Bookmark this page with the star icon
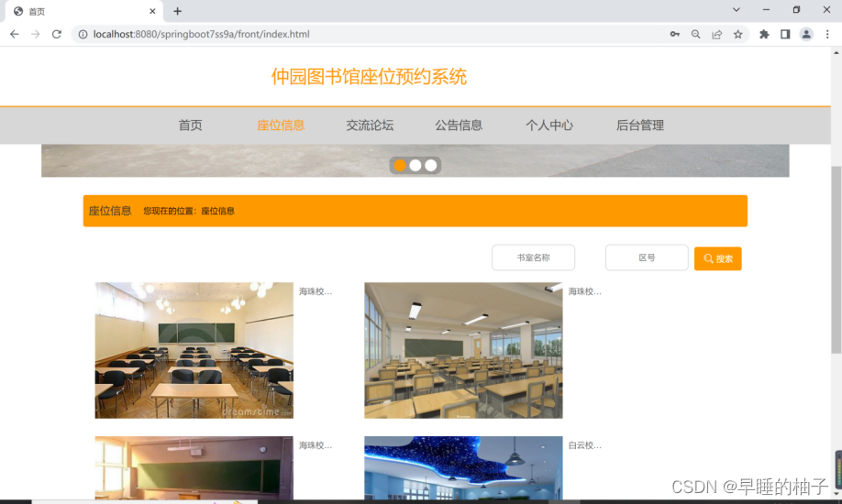Viewport: 842px width, 504px height. [737, 34]
